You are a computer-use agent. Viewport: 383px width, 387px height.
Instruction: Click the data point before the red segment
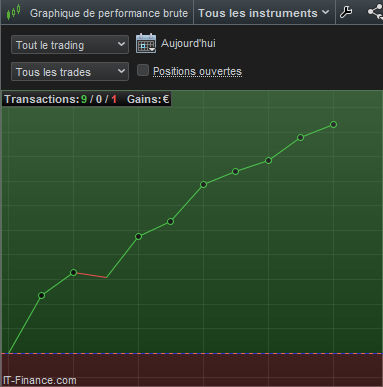click(x=73, y=272)
